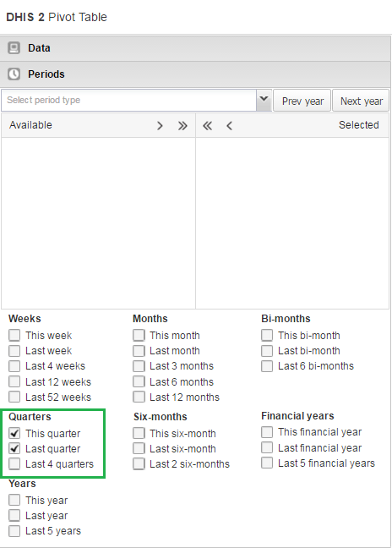
Task: Click the single left arrow deselect icon
Action: click(x=229, y=125)
